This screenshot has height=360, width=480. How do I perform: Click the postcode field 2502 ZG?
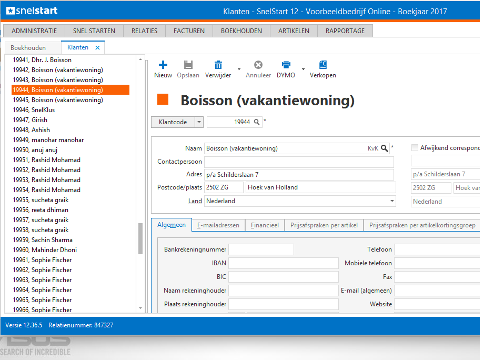[x=224, y=187]
